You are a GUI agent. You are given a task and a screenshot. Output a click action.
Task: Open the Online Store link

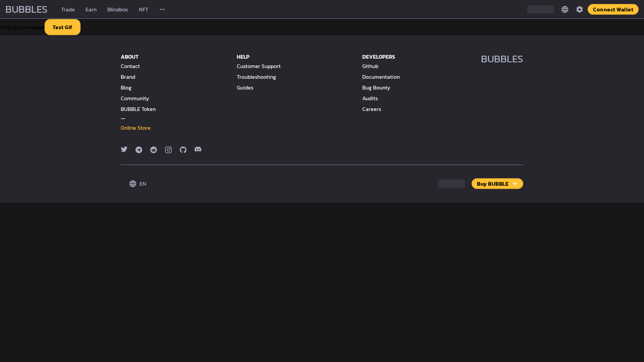coord(135,128)
